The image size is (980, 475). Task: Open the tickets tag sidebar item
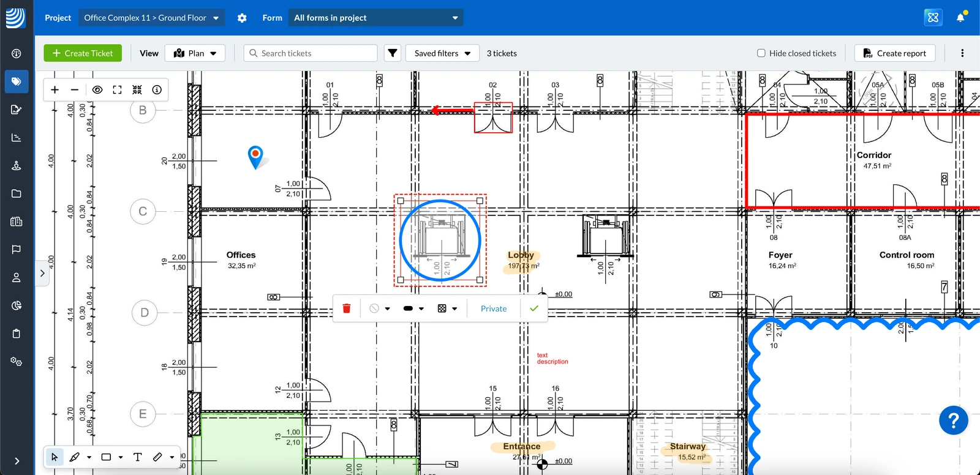pyautogui.click(x=17, y=81)
